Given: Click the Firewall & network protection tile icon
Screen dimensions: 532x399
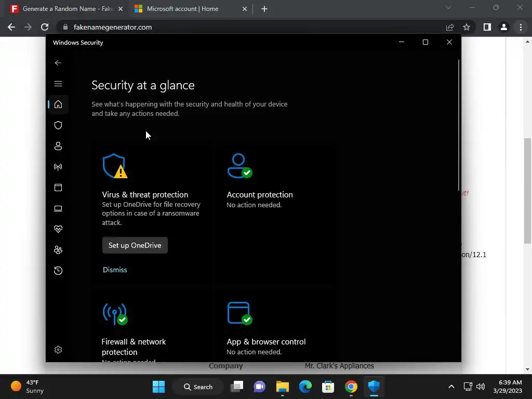Looking at the screenshot, I should [x=115, y=313].
